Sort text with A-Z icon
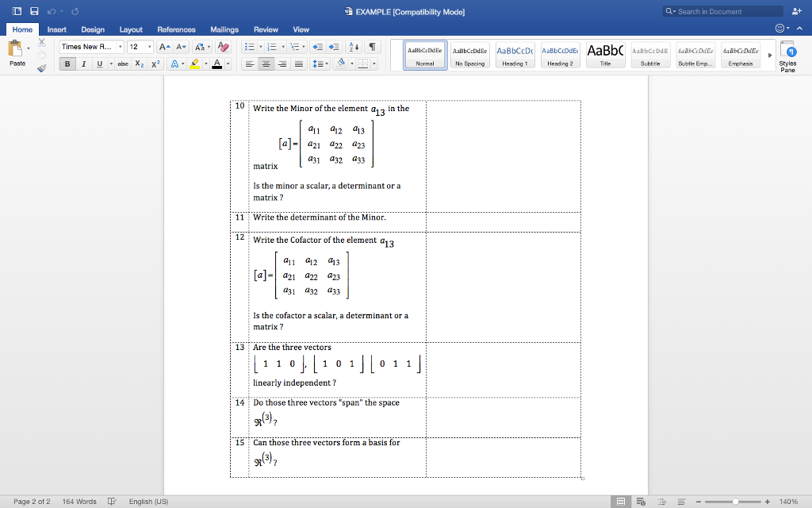This screenshot has width=812, height=508. [354, 47]
